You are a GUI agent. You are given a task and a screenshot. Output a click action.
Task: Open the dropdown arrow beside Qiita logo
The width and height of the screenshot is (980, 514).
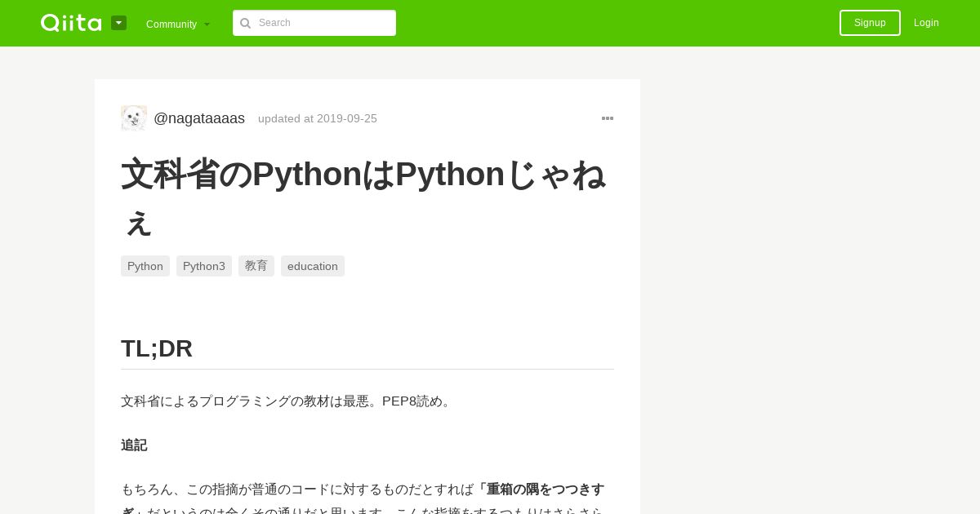click(119, 23)
